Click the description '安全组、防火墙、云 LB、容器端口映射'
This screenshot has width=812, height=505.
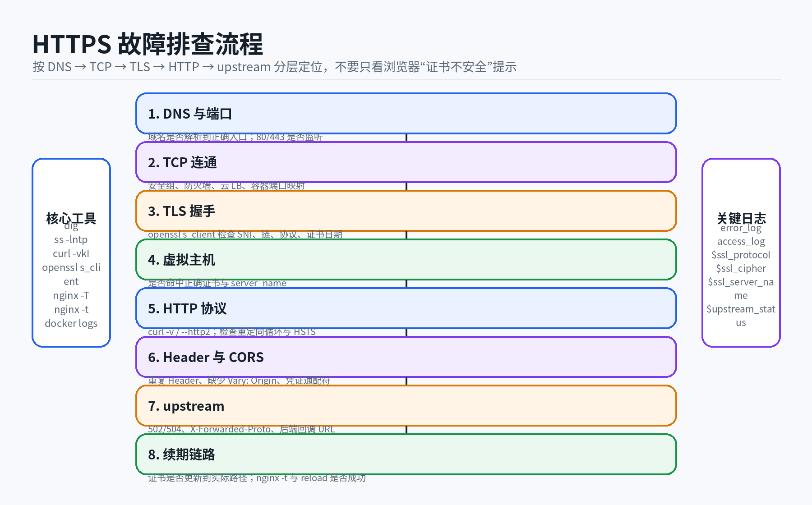pos(226,186)
